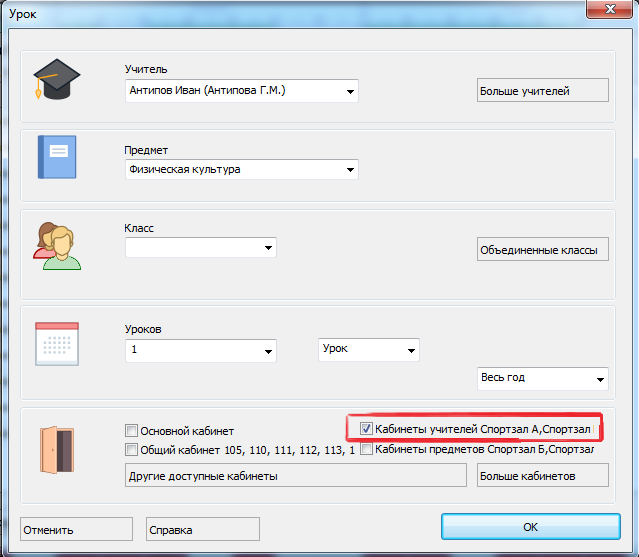The height and width of the screenshot is (557, 639).
Task: Click the graduation cap teacher icon
Action: click(54, 78)
